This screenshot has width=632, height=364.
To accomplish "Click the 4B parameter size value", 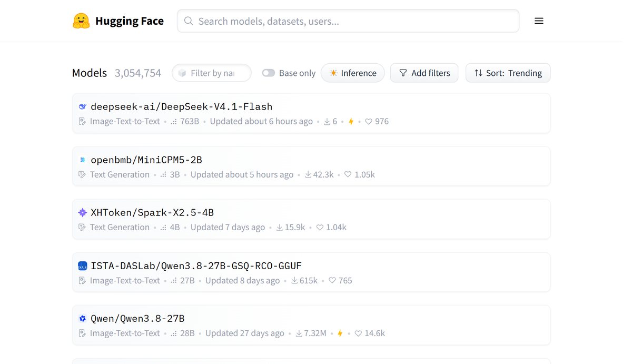I will click(175, 228).
